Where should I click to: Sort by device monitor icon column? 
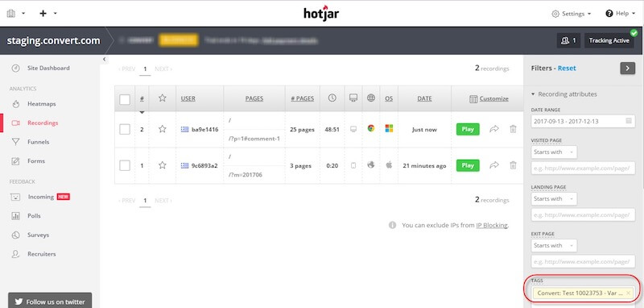tap(353, 98)
